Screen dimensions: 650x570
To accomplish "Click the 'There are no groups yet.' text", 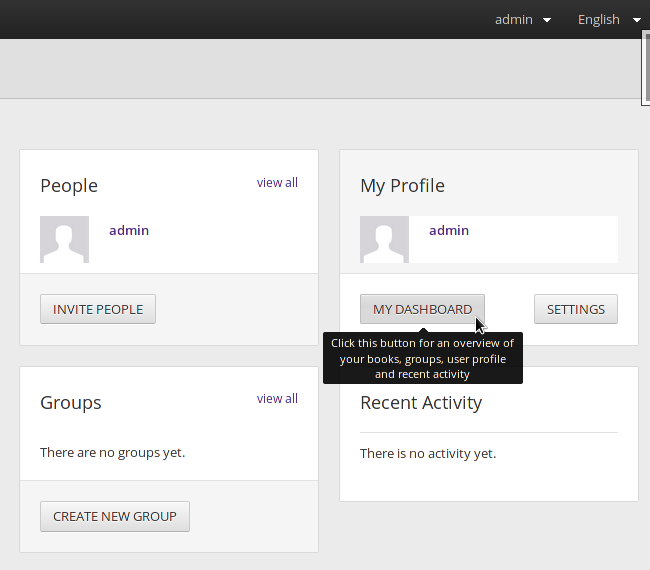I will (112, 452).
